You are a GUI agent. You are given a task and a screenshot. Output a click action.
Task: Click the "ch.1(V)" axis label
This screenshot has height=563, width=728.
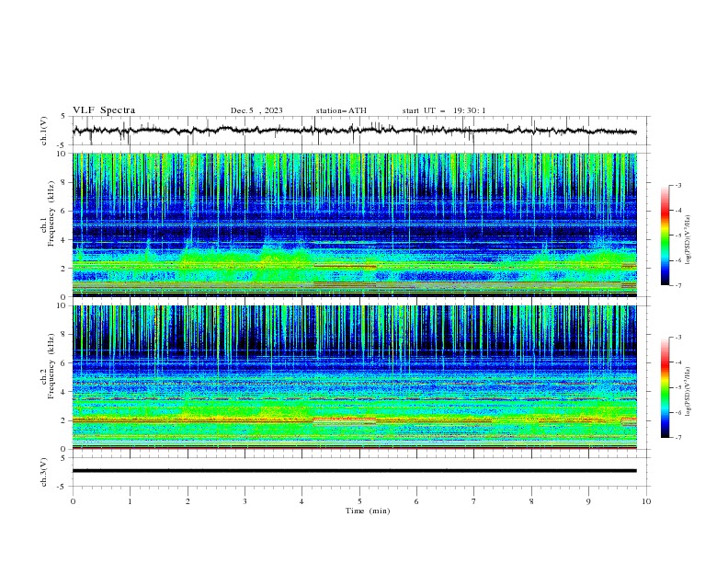coord(44,131)
